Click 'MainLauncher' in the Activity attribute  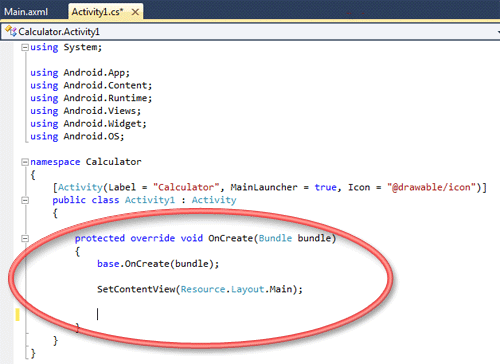[264, 187]
